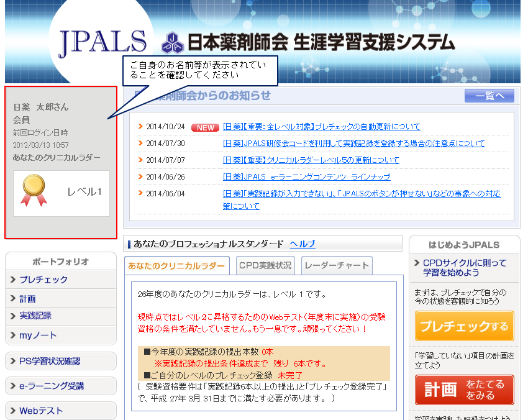The width and height of the screenshot is (528, 420).
Task: Click the orange arrow beside 2014/06/04 notice
Action: pos(140,193)
